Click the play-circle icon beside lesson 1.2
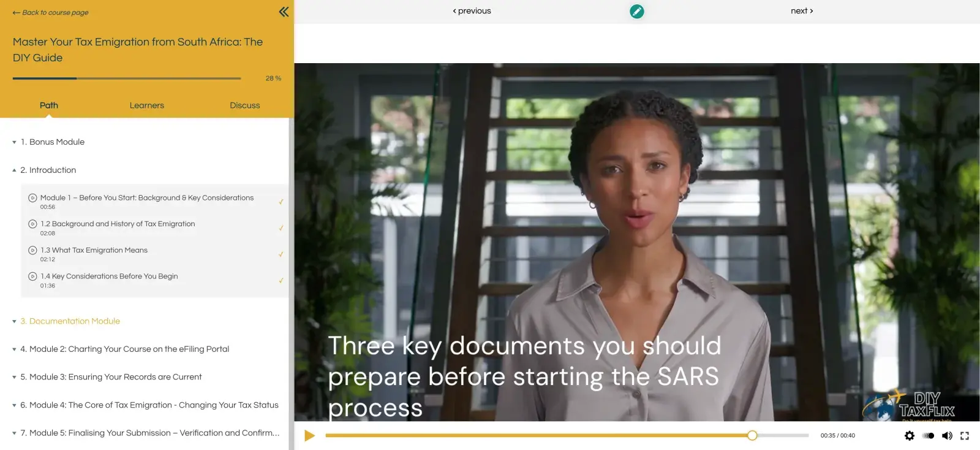980x450 pixels. pos(32,224)
